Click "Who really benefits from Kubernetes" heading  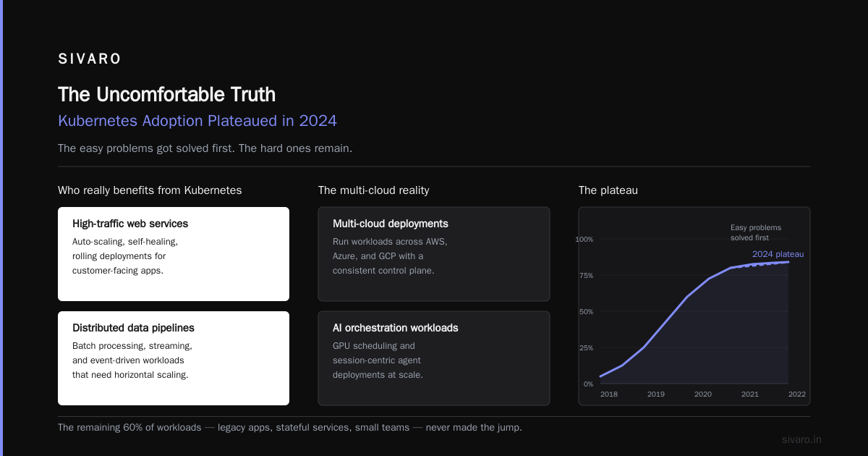point(150,190)
